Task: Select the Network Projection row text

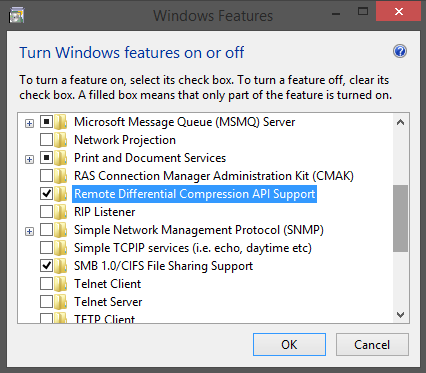Action: (x=125, y=140)
